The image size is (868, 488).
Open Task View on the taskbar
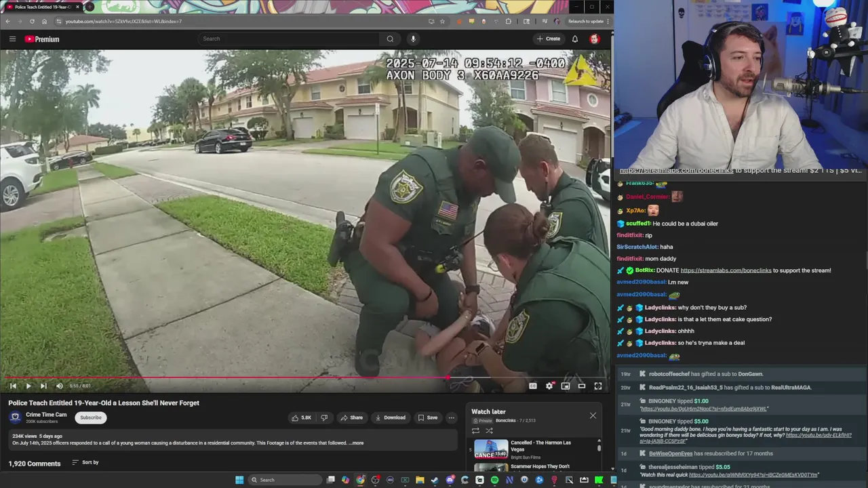point(330,480)
